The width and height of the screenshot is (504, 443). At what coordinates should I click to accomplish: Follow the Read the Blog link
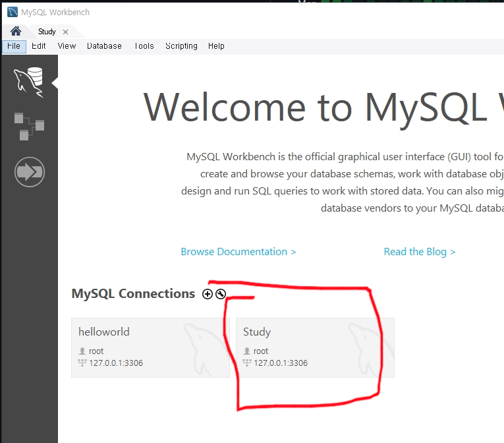click(x=420, y=252)
